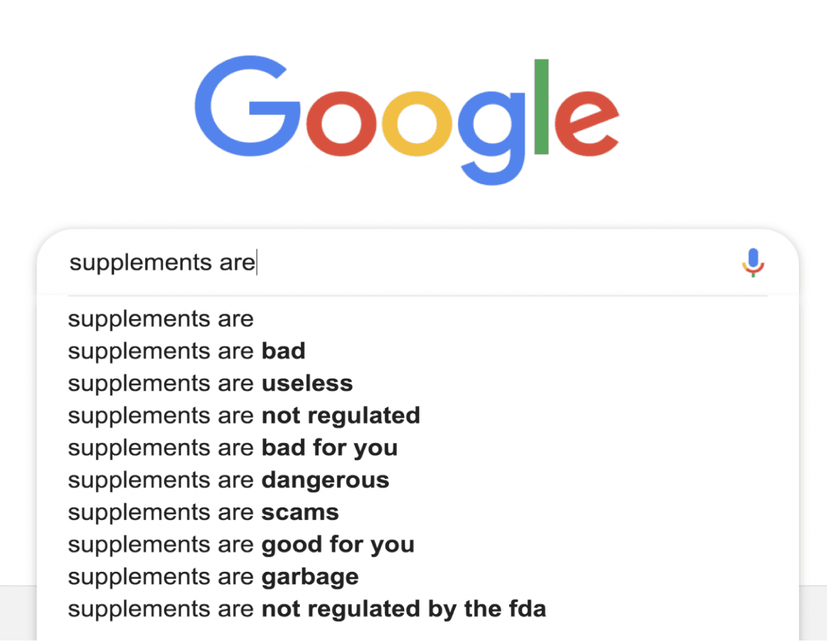The width and height of the screenshot is (827, 644).
Task: Click the blue lowercase g in Google logo
Action: click(492, 138)
